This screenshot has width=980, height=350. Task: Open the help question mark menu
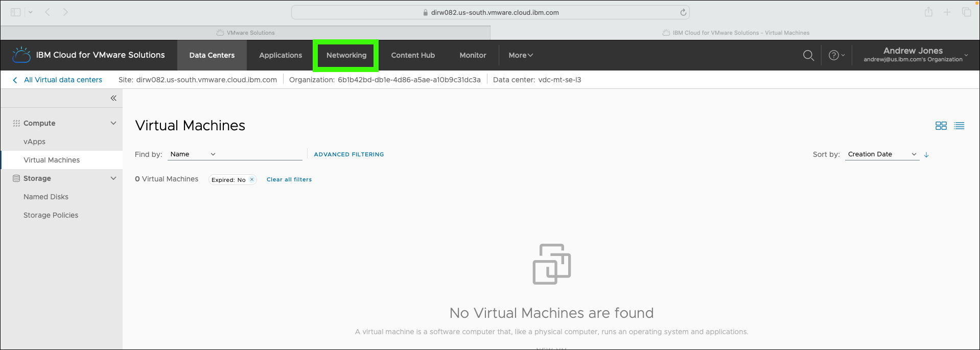click(836, 55)
